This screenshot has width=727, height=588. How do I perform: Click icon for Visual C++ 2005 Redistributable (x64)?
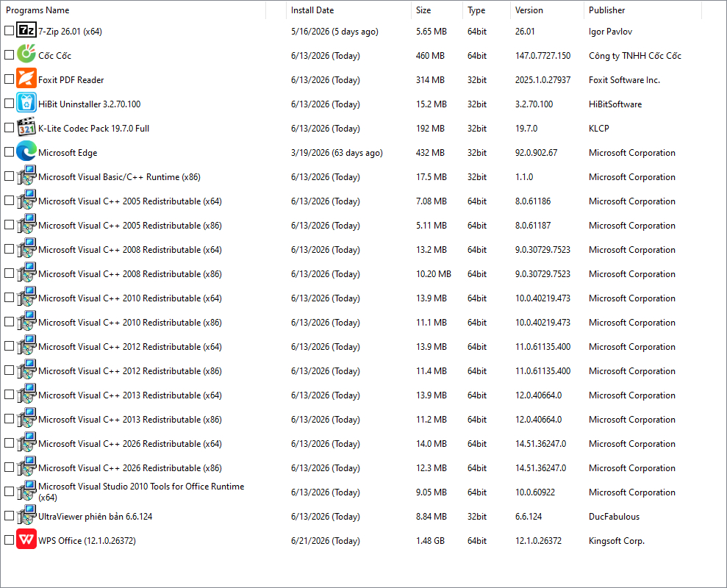click(x=26, y=200)
